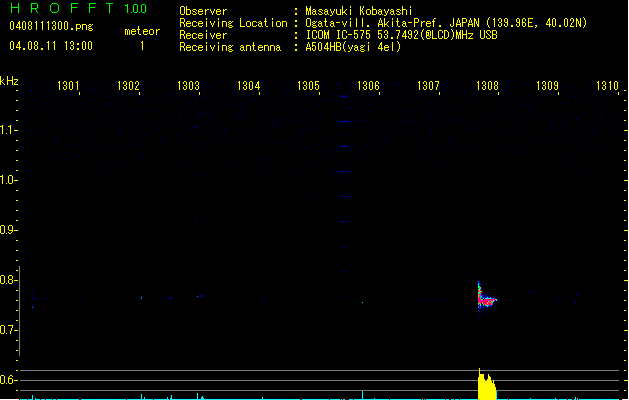Click the Receiving Location field label
This screenshot has width=629, height=400.
[x=233, y=23]
